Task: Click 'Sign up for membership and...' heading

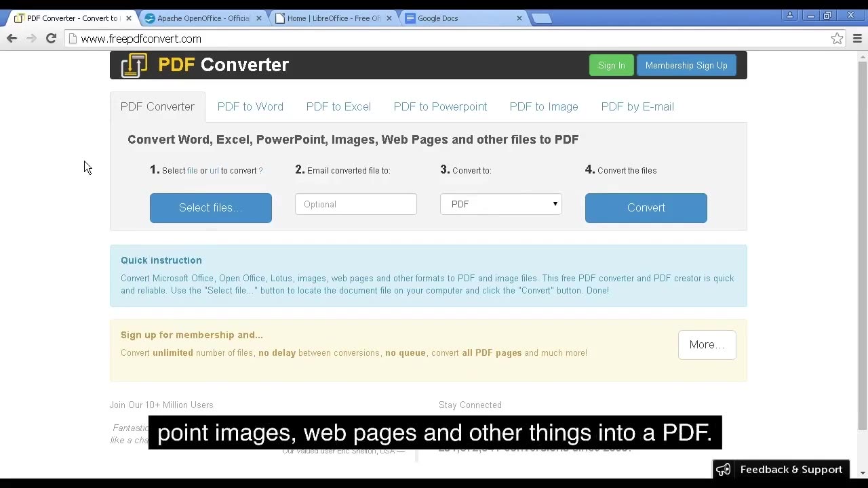Action: coord(192,335)
